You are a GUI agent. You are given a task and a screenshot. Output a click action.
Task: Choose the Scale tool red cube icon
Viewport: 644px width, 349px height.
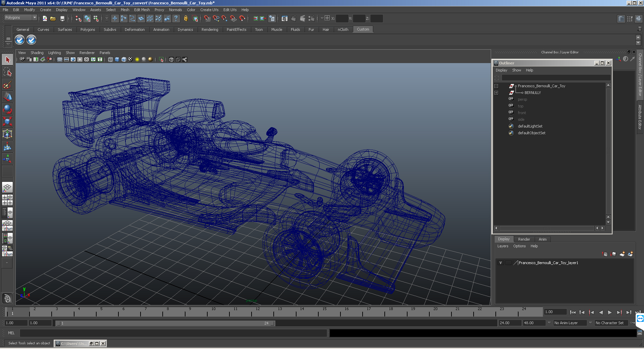7,121
